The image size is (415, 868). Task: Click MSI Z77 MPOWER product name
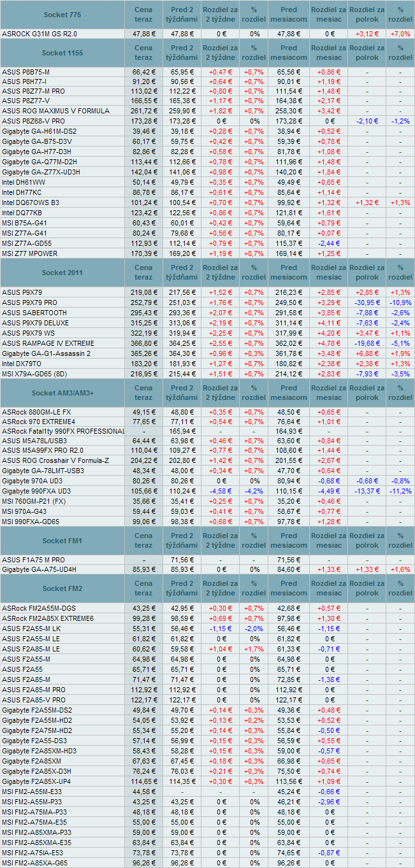pos(29,253)
